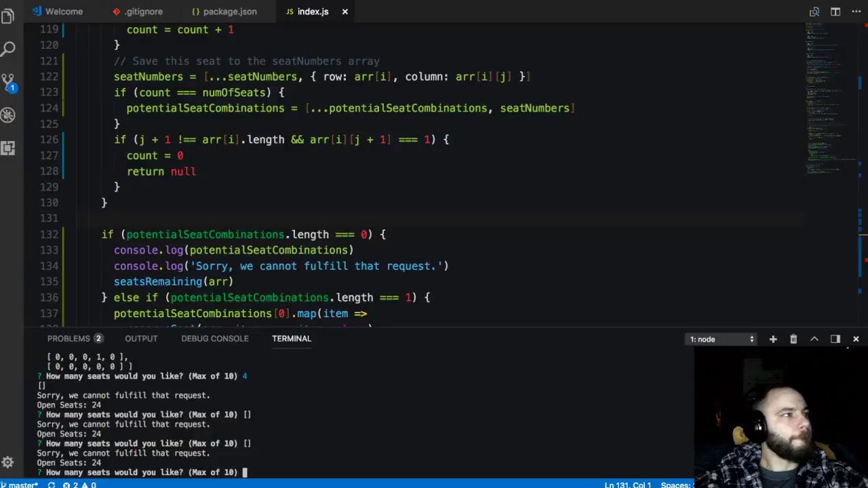Open the Extensions view

pos(7,148)
